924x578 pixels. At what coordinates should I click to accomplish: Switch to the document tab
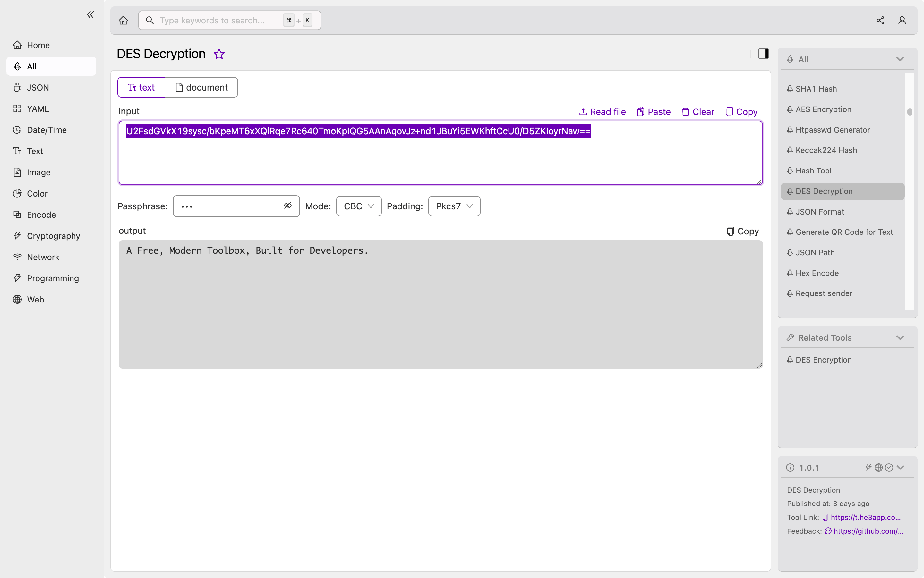201,88
